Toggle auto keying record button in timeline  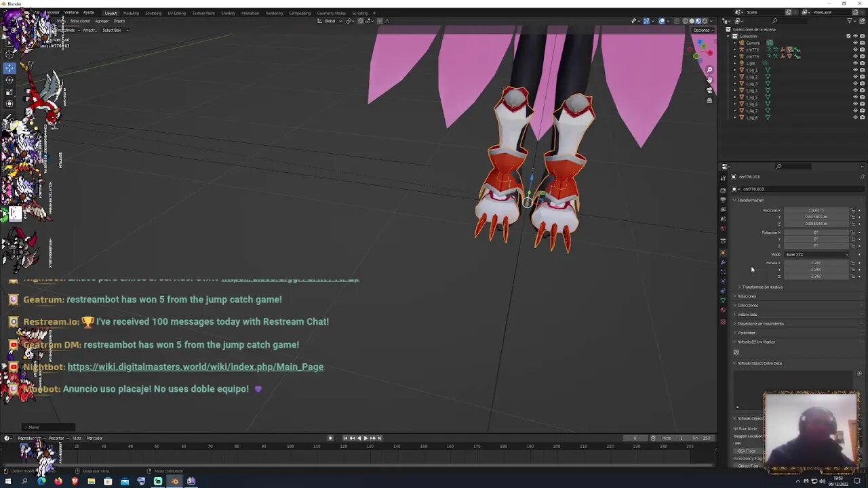330,438
